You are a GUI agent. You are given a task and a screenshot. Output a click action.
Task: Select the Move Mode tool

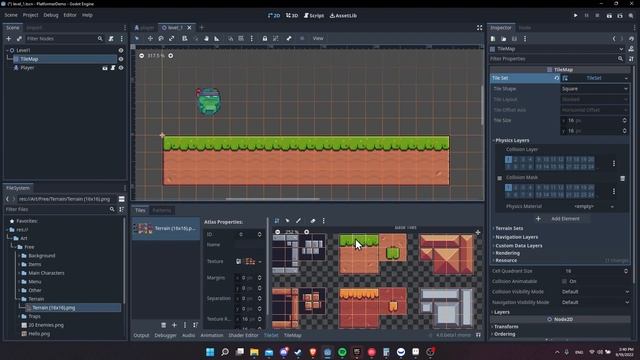[x=150, y=38]
